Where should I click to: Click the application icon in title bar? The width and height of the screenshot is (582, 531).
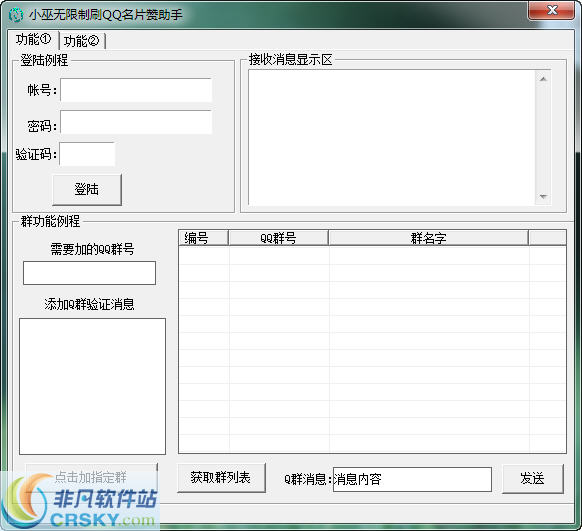(16, 15)
